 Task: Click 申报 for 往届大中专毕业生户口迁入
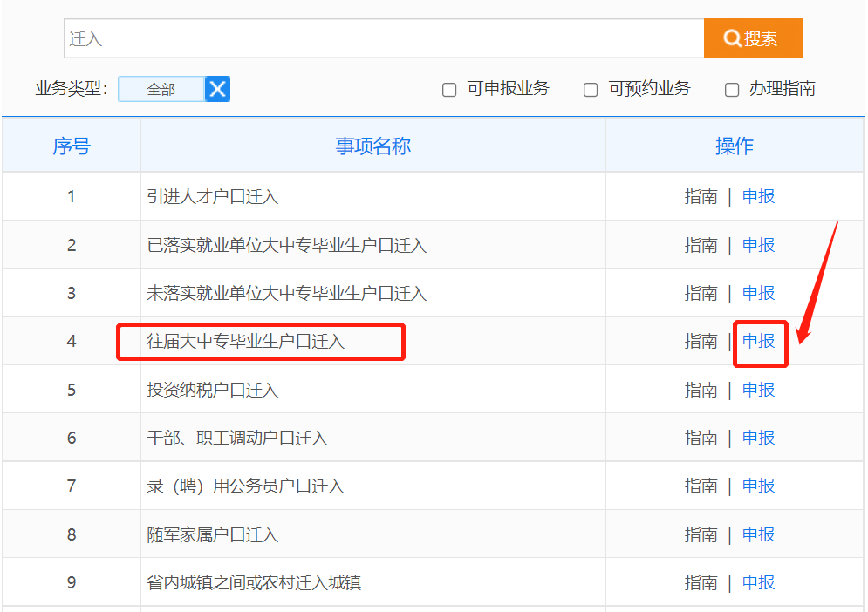[x=758, y=342]
